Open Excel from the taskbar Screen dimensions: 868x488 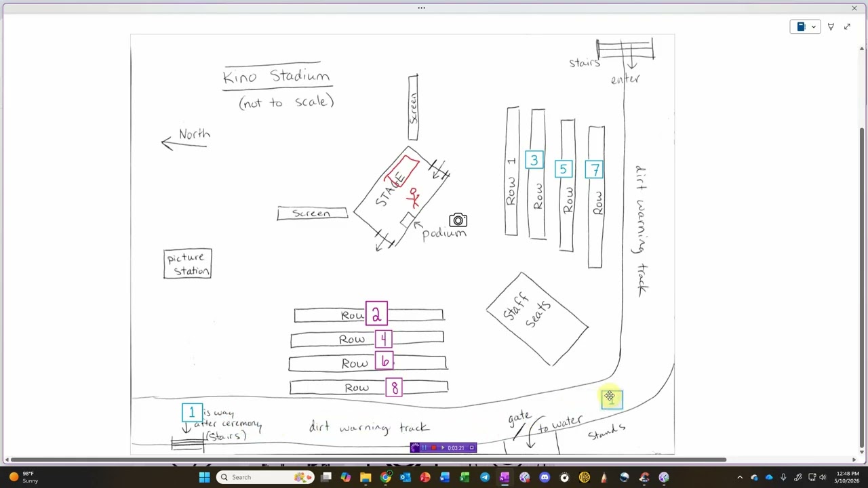tap(465, 477)
